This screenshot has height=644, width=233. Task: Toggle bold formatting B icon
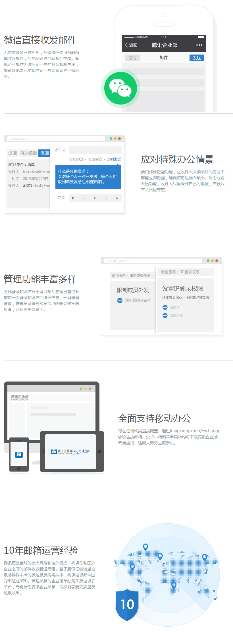[x=73, y=198]
